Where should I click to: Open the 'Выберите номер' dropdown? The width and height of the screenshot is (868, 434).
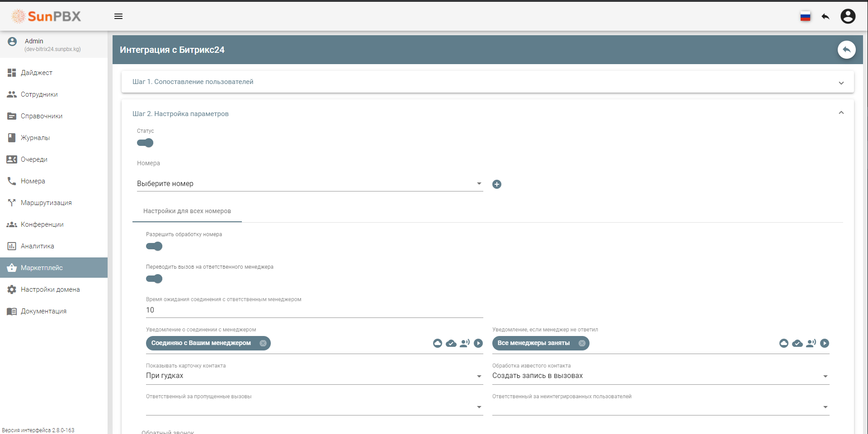coord(310,184)
